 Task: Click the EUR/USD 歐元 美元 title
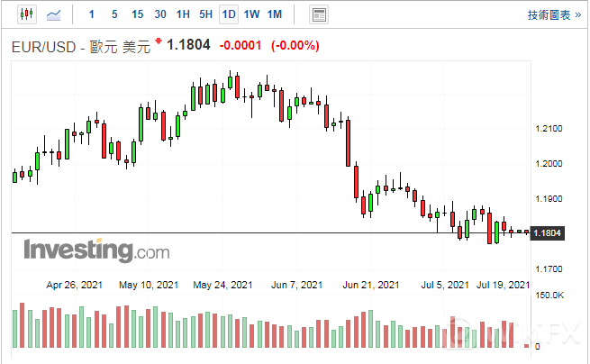pyautogui.click(x=81, y=46)
